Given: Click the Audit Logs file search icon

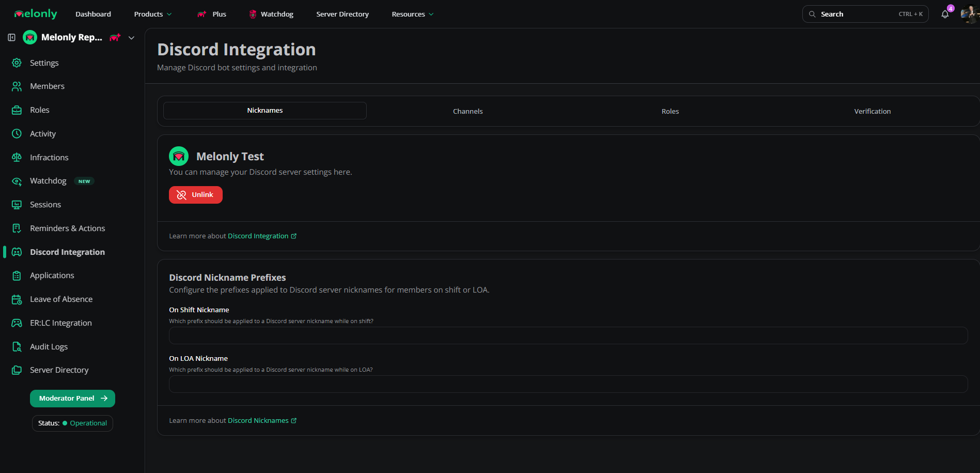Looking at the screenshot, I should 17,346.
